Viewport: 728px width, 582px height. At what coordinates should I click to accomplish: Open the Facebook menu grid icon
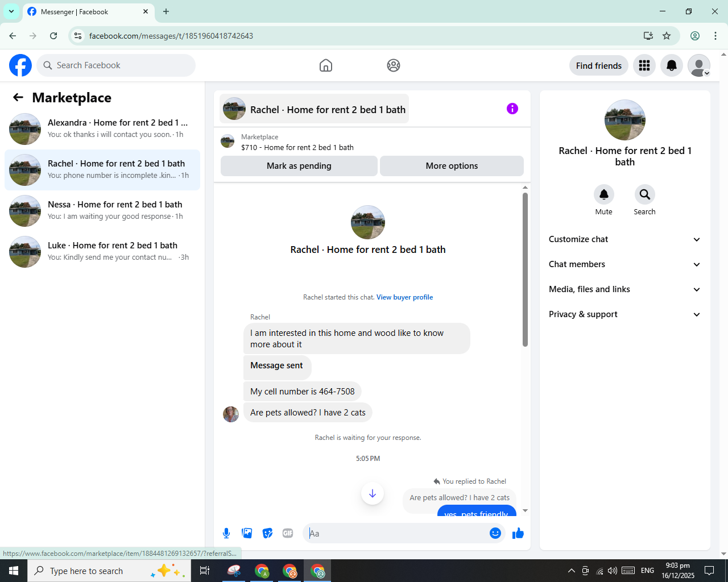(644, 65)
